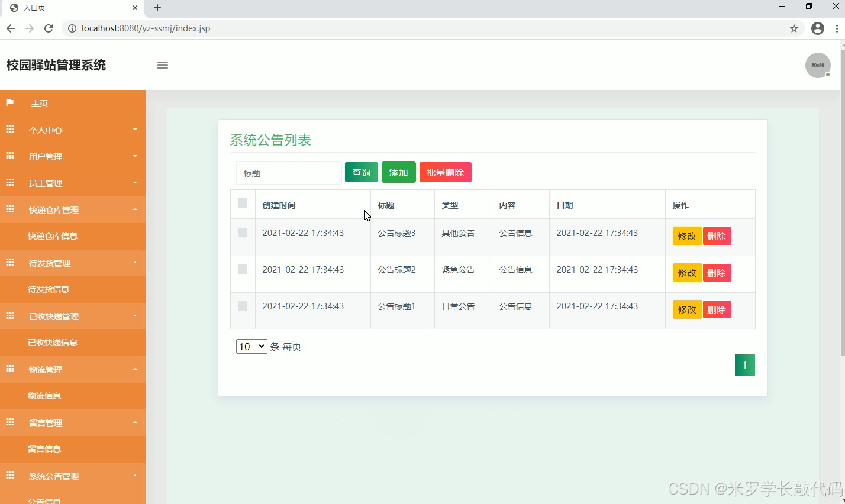
Task: Click the flag icon beside 主页
Action: [9, 103]
